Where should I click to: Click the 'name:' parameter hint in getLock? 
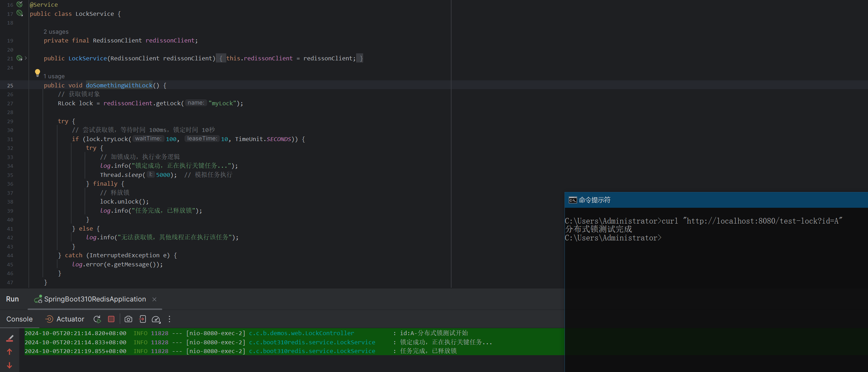point(196,103)
